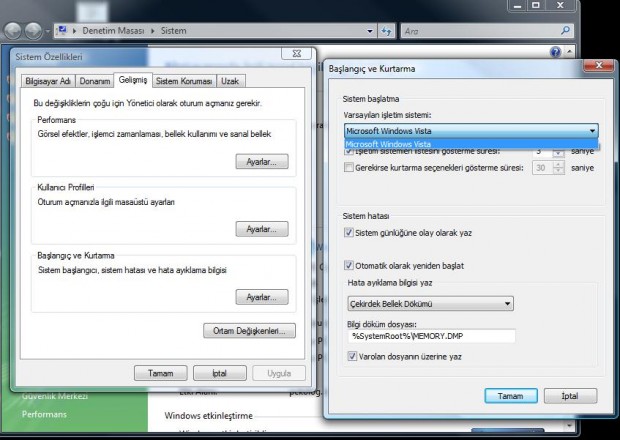620x440 pixels.
Task: Select Microsoft Windows Vista list entry
Action: click(471, 144)
